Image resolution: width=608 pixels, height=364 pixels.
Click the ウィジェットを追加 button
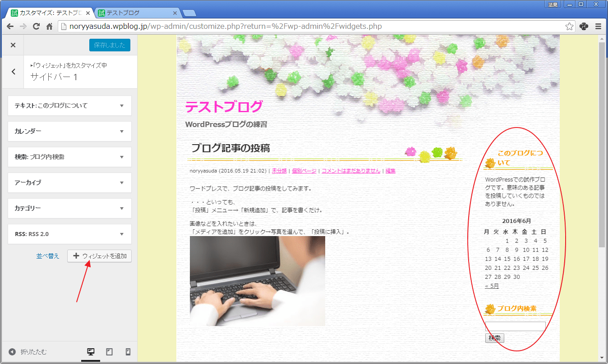[100, 256]
